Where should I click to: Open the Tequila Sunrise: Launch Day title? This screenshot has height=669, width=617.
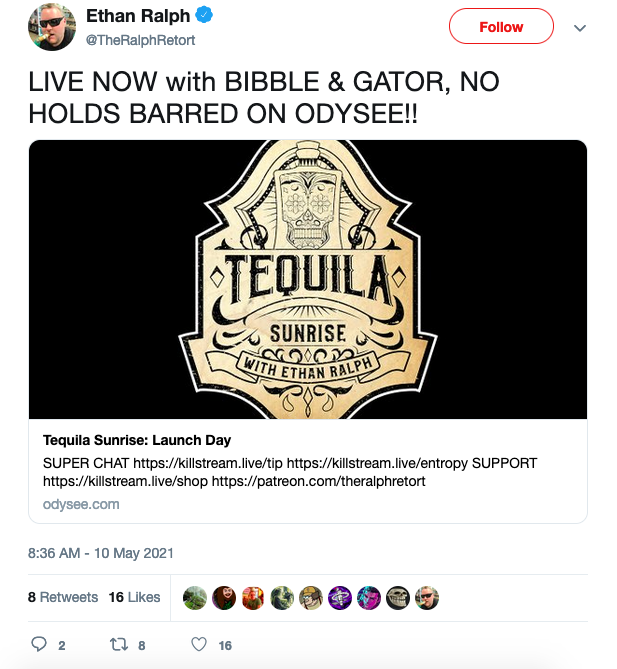(137, 440)
